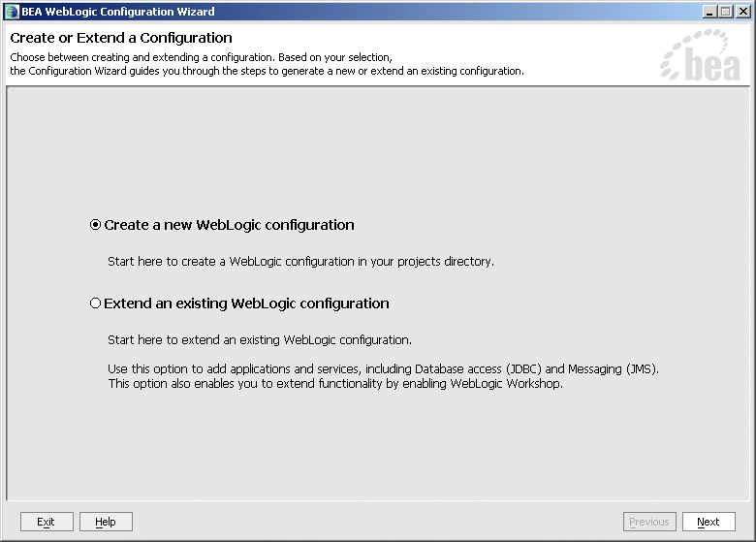The image size is (756, 542).
Task: Click the Exit button
Action: pos(47,522)
